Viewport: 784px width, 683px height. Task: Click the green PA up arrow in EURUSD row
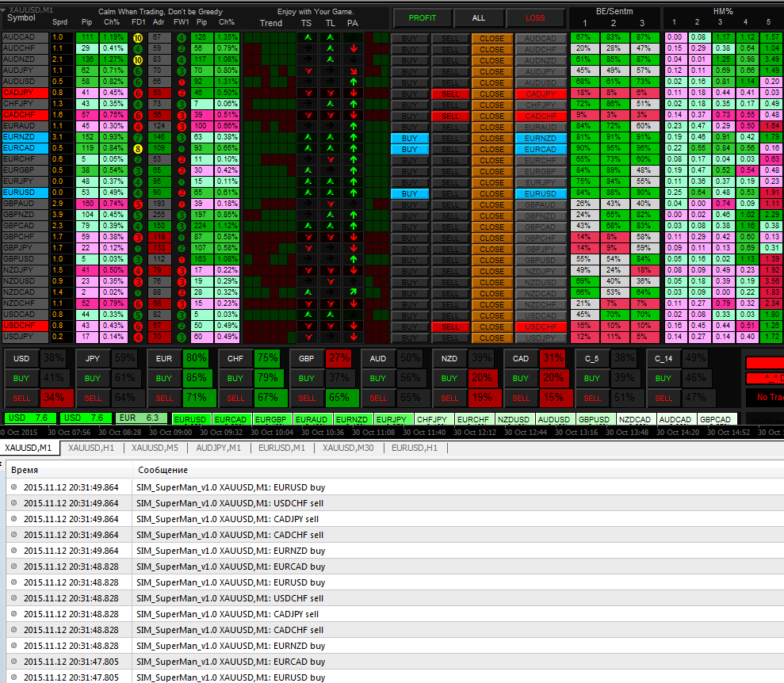pos(354,193)
